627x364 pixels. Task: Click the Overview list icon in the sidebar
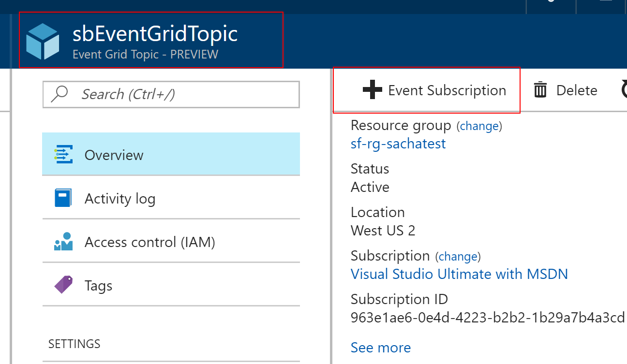(x=63, y=155)
